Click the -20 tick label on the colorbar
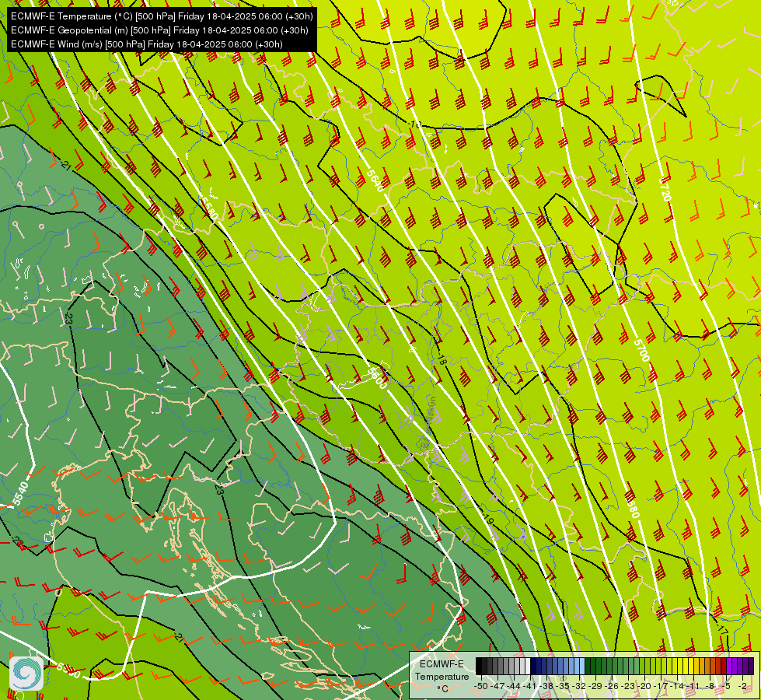 click(644, 686)
